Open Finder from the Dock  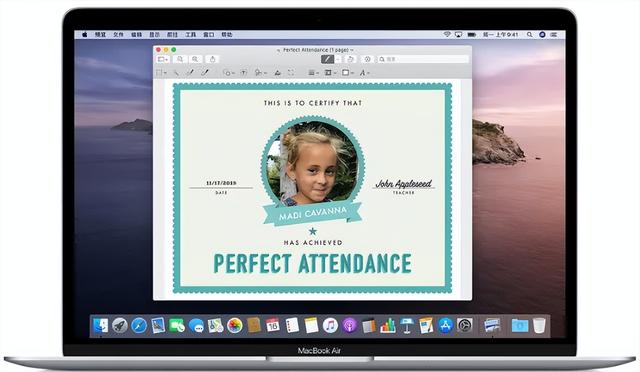[x=100, y=325]
